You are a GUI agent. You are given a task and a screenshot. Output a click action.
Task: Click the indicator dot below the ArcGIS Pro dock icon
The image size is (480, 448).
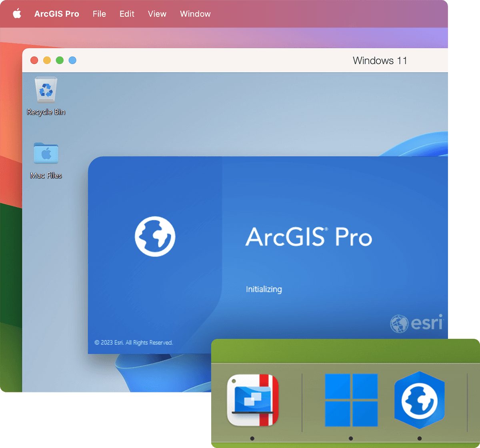[x=420, y=438]
